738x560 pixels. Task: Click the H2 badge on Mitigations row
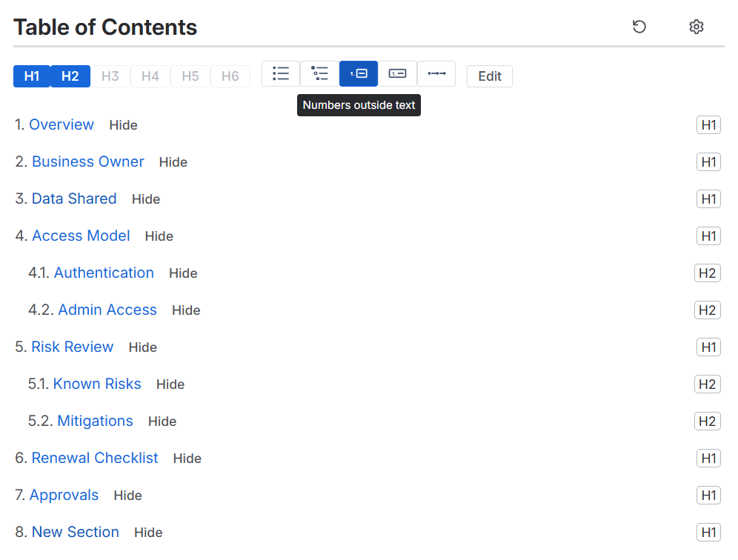tap(708, 421)
